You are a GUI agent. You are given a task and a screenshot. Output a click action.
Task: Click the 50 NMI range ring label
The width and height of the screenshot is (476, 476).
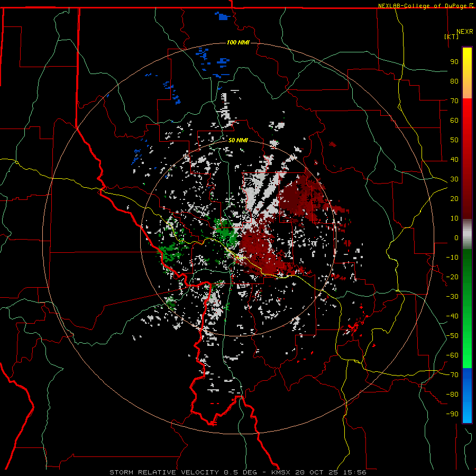click(x=238, y=140)
